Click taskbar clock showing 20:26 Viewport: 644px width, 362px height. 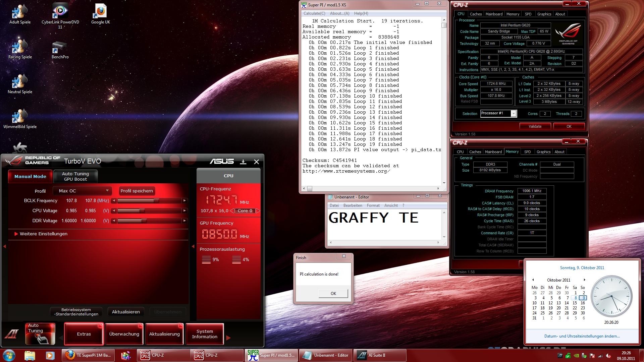[x=626, y=355]
